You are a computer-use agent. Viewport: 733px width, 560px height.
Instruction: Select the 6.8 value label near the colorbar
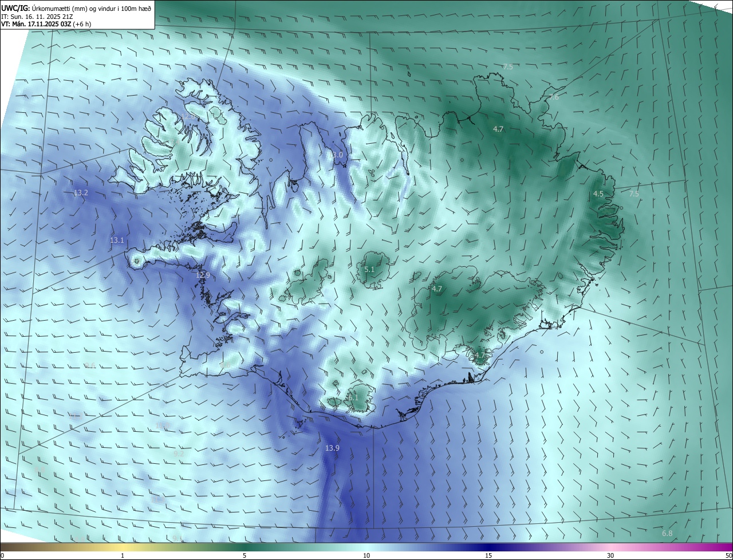tap(667, 533)
